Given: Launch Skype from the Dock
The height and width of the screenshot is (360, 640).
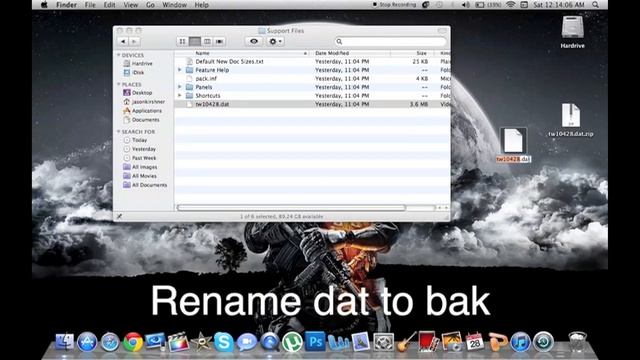Looking at the screenshot, I should (x=224, y=342).
